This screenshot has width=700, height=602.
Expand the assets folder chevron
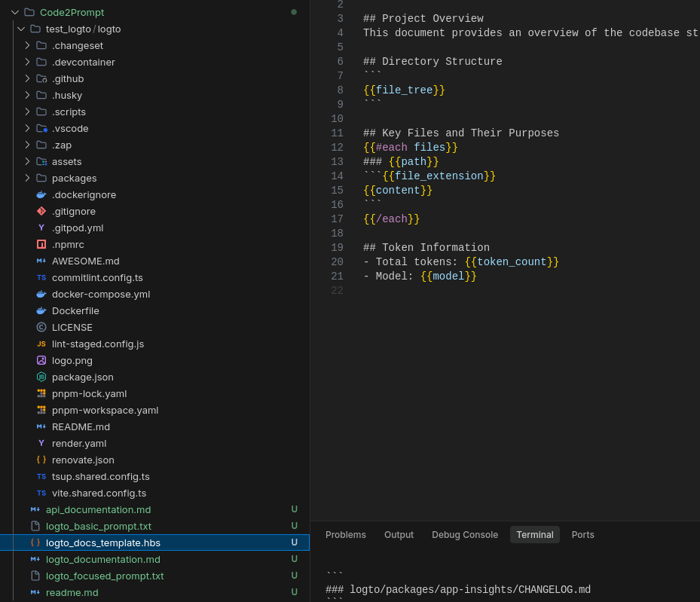coord(27,161)
